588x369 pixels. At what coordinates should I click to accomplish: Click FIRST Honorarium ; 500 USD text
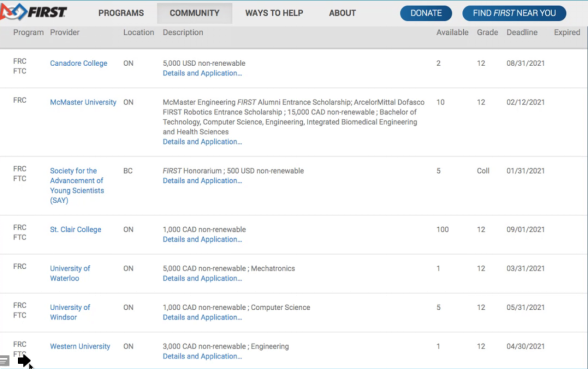click(x=233, y=171)
